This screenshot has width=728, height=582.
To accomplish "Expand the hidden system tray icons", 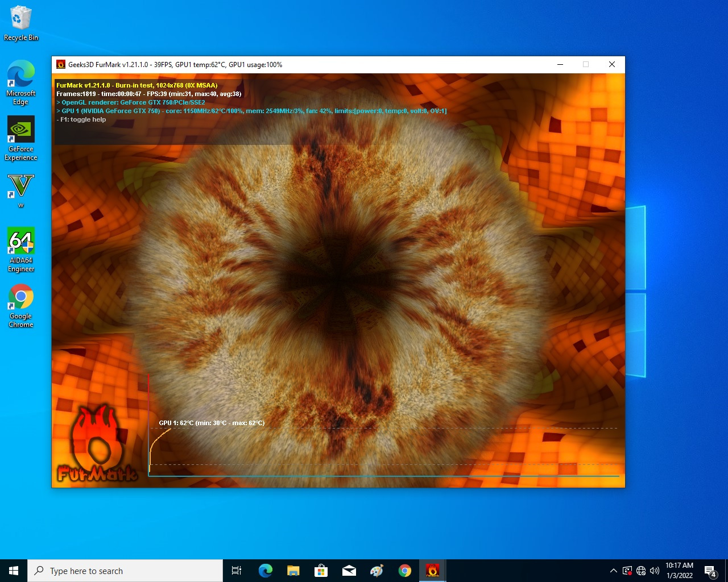I will click(x=613, y=571).
